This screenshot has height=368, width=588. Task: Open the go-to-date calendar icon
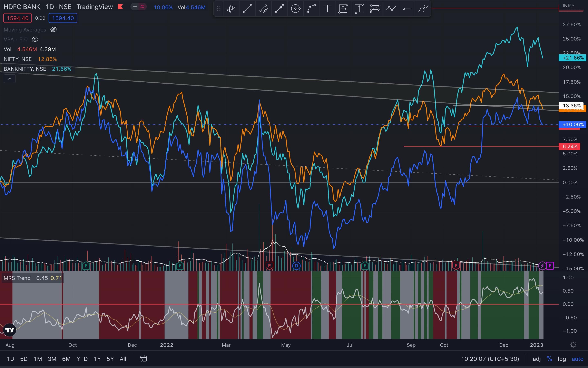point(143,359)
